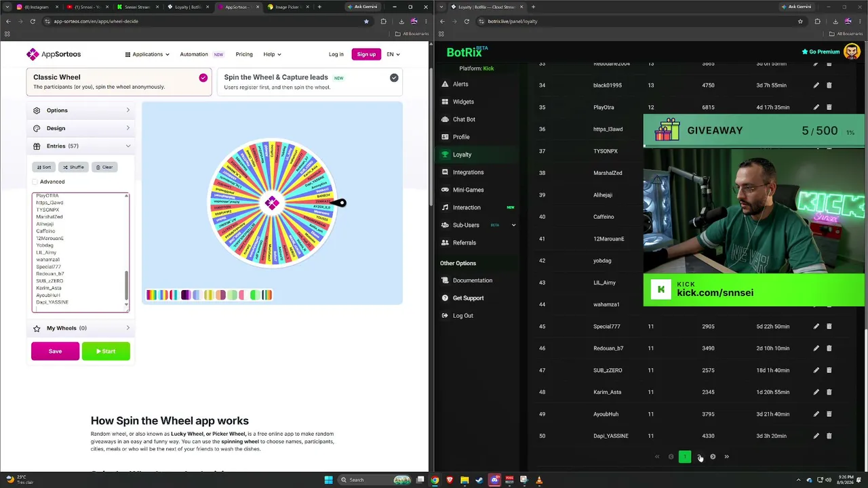The image size is (868, 488).
Task: Select the Classic Wheel mode
Action: 119,82
